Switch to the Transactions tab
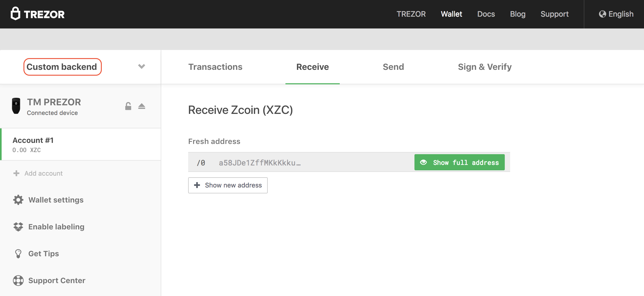The image size is (644, 296). pos(215,67)
